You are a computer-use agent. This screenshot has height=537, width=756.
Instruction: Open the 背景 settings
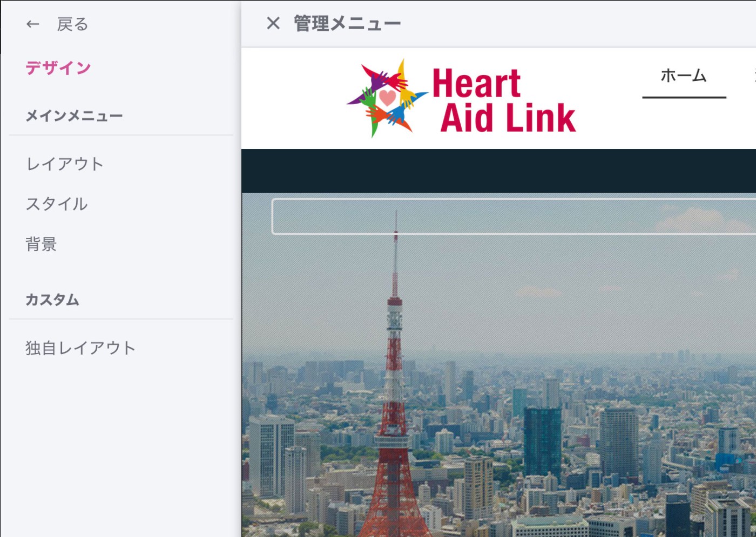click(41, 244)
